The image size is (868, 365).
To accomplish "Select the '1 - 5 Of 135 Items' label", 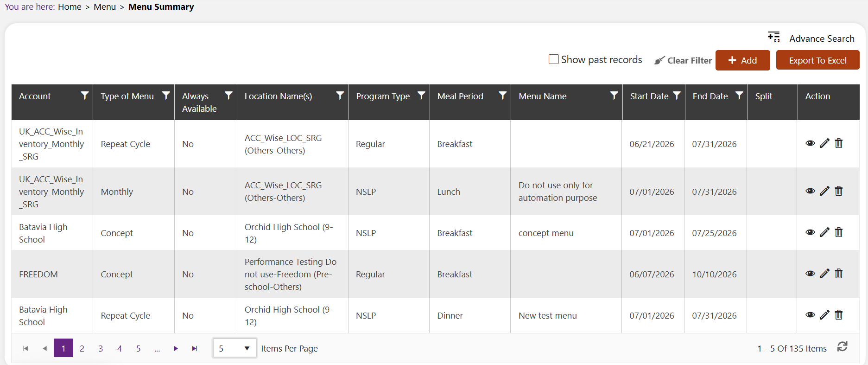I will tap(792, 348).
